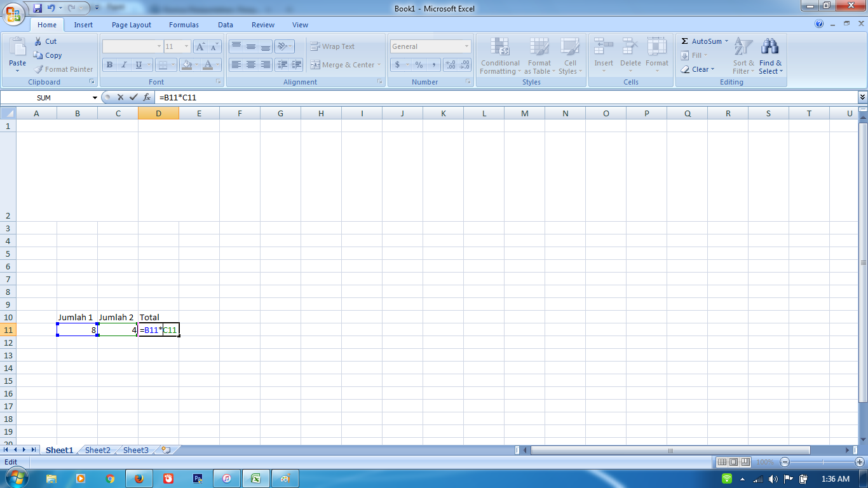Open iTunes from the taskbar
This screenshot has height=488, width=868.
(x=227, y=478)
